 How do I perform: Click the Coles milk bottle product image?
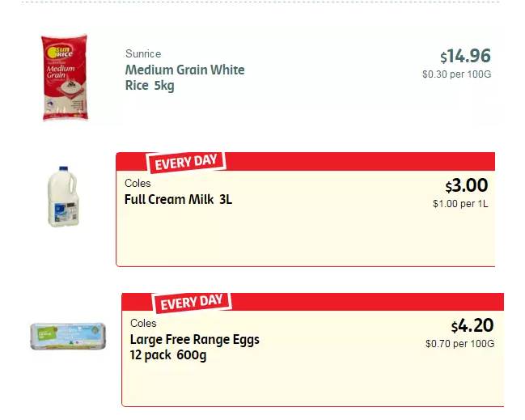[x=63, y=197]
